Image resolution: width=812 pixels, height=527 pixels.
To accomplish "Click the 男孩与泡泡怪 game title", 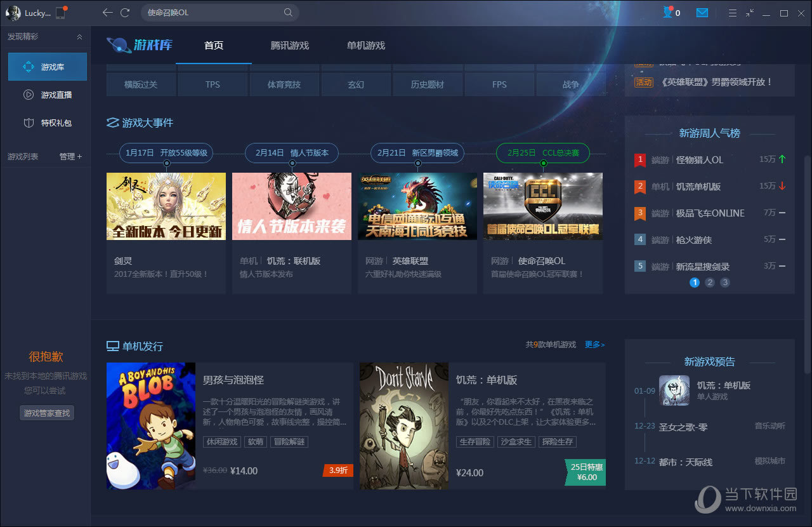I will point(233,380).
